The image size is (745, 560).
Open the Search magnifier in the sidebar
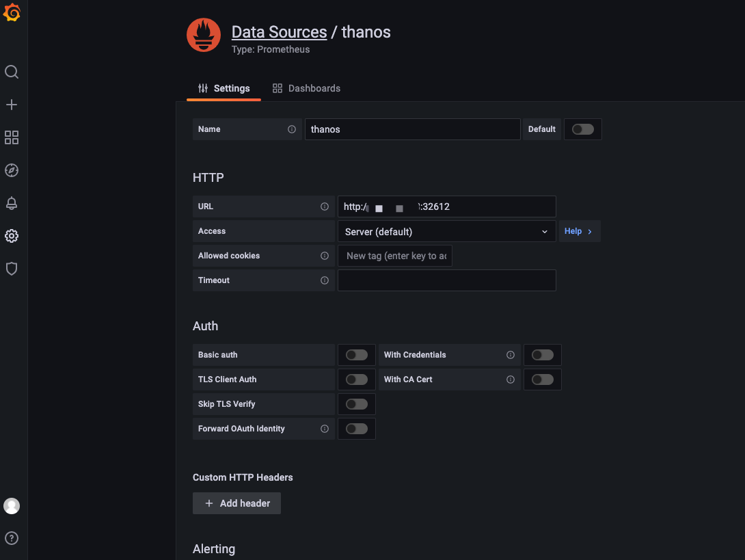point(12,72)
